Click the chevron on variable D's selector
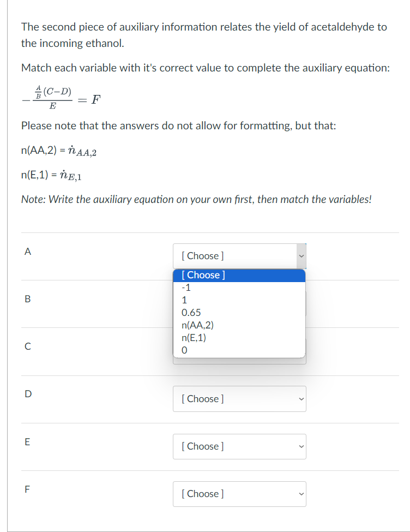Screen dimensions: 410x532 (300, 398)
